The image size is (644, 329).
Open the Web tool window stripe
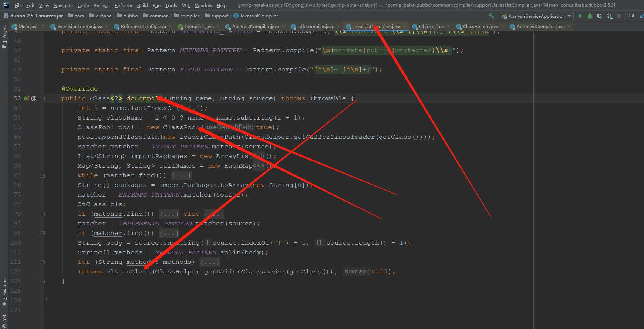(x=4, y=320)
